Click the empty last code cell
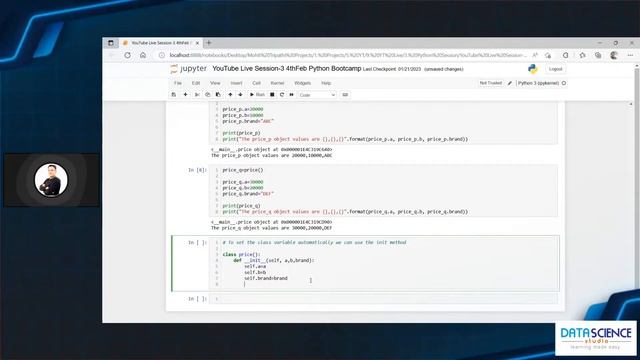The image size is (640, 360). [x=384, y=299]
